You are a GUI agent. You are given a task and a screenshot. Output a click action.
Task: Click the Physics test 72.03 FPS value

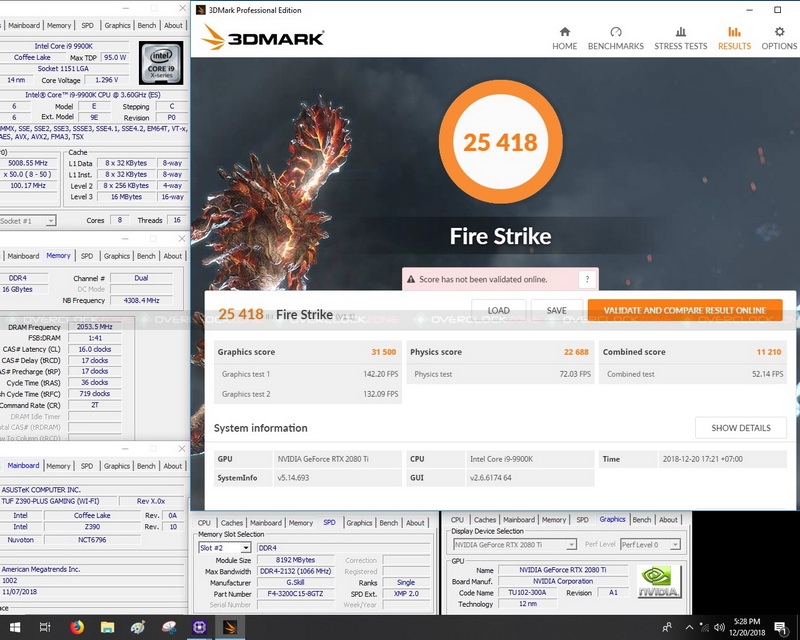[x=575, y=374]
